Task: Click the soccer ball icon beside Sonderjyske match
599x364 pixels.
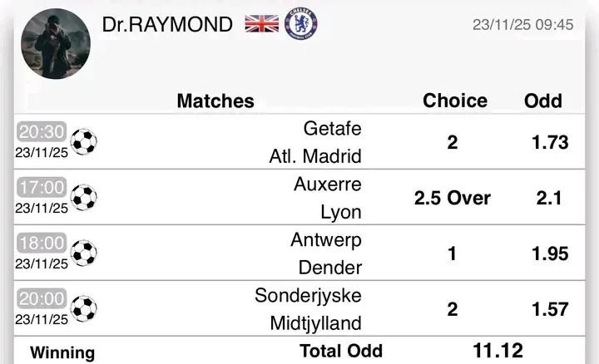Action: coord(83,308)
